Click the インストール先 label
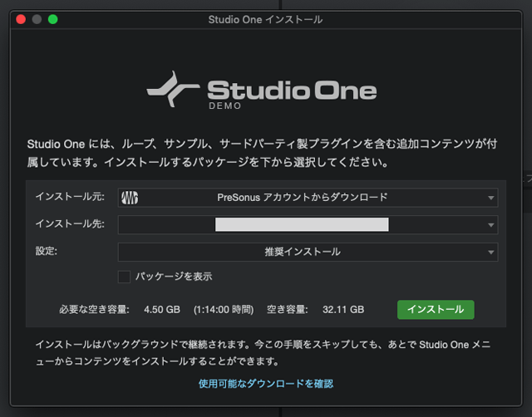The height and width of the screenshot is (417, 532). pyautogui.click(x=70, y=223)
